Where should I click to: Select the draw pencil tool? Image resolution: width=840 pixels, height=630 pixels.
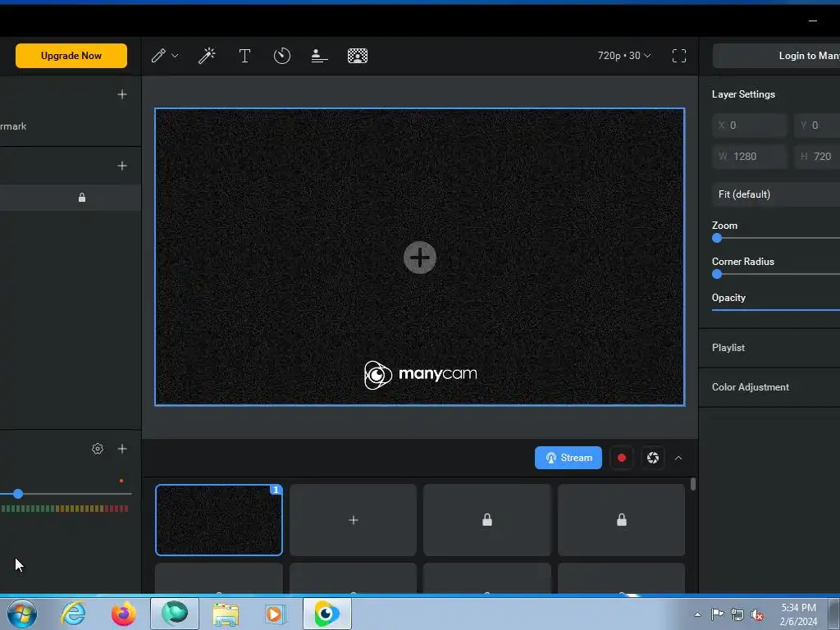(x=158, y=56)
